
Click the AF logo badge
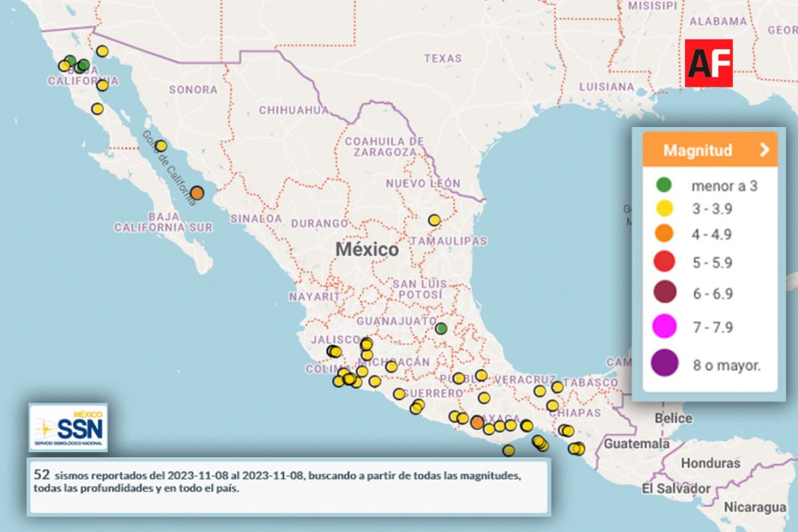coord(709,63)
